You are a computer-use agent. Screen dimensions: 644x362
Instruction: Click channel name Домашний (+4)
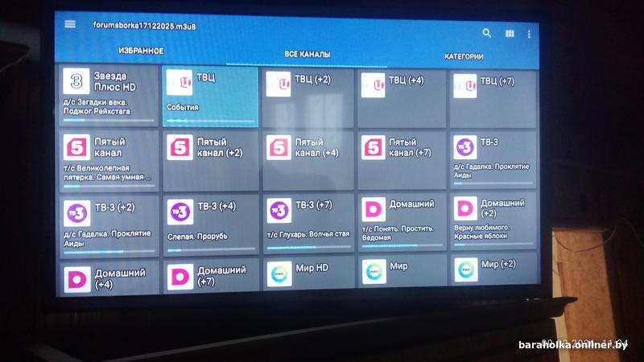click(120, 278)
